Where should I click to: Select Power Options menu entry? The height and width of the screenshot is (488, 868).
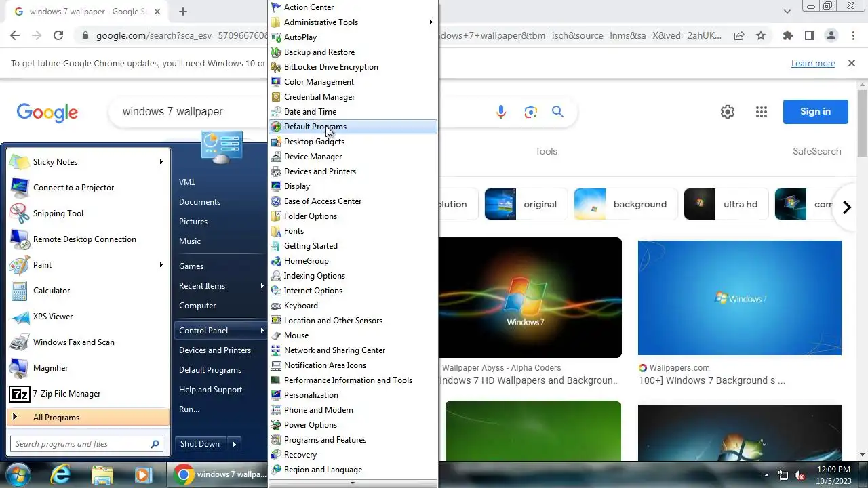pyautogui.click(x=353, y=425)
